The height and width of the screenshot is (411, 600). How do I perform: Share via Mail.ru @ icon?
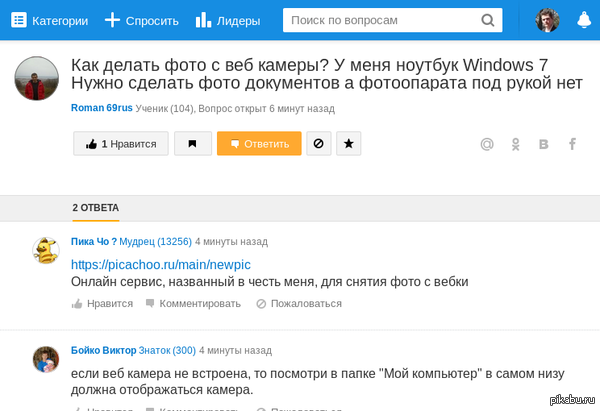pyautogui.click(x=487, y=144)
